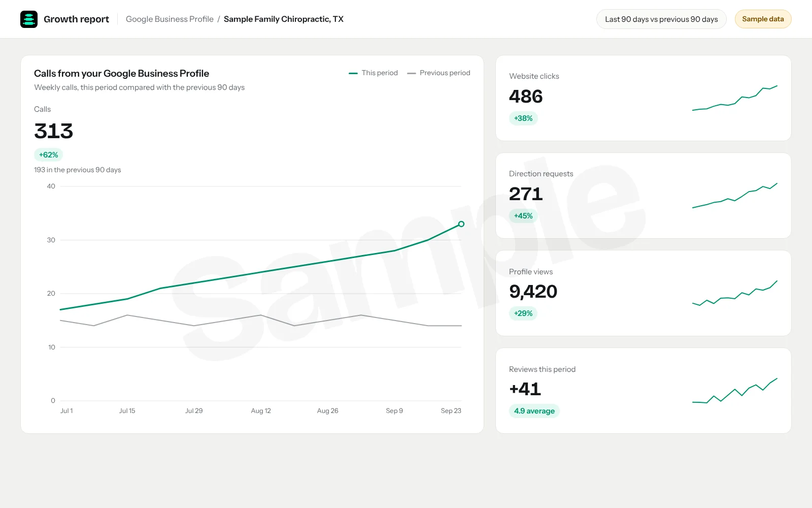Select the +41 reviews value

coord(525,389)
